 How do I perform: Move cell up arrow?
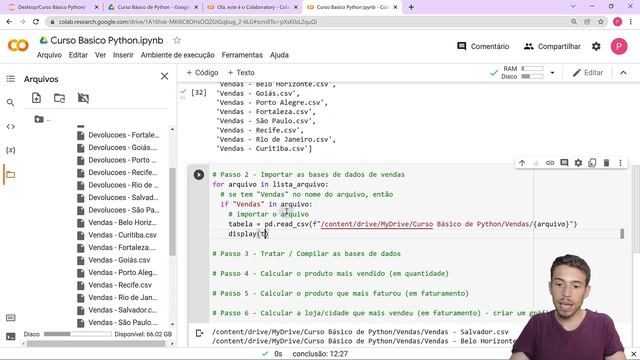[x=522, y=163]
